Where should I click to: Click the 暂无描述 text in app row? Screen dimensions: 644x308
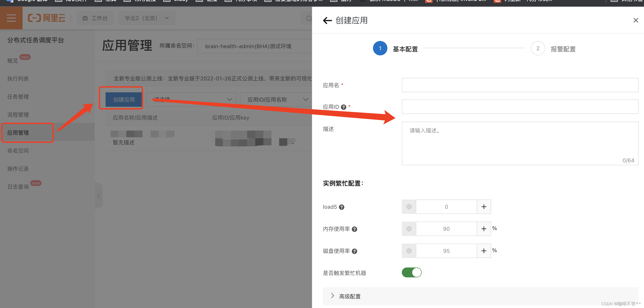[124, 142]
